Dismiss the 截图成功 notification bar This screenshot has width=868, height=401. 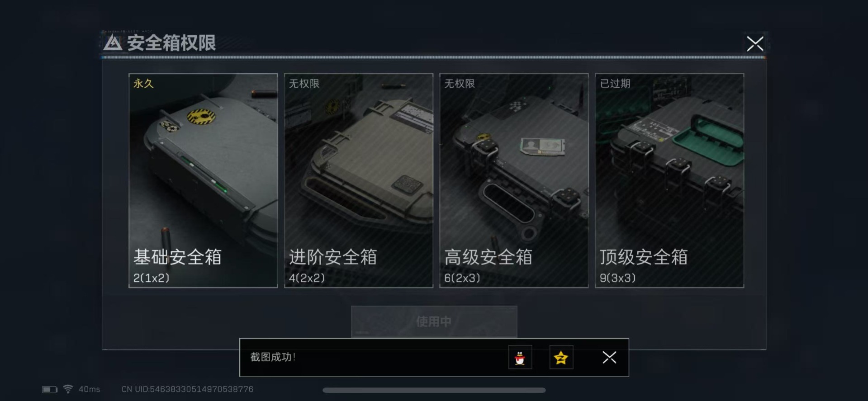[609, 358]
